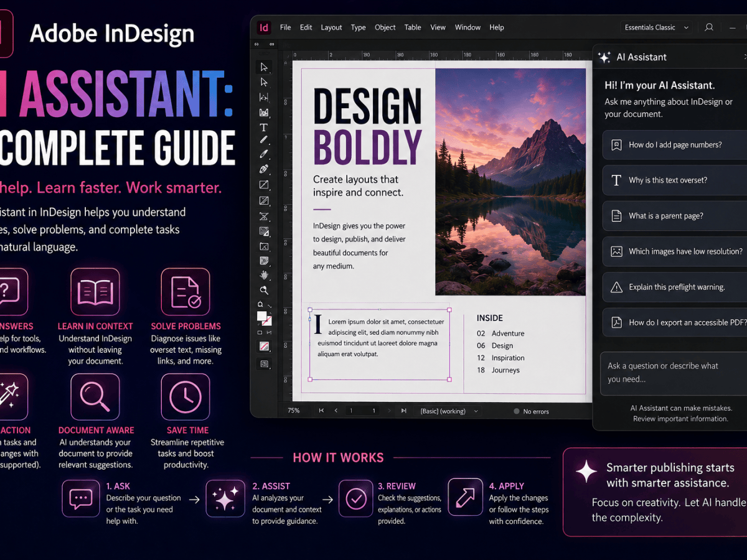Go to first page arrow

[x=321, y=411]
